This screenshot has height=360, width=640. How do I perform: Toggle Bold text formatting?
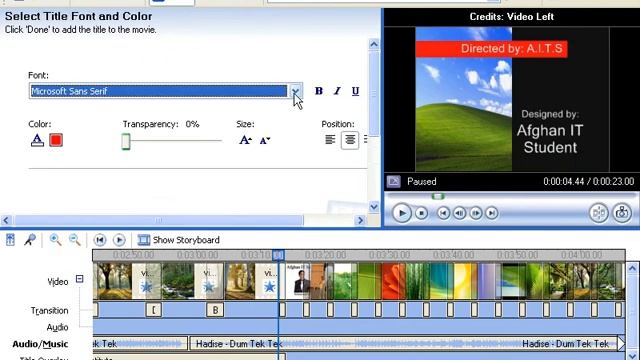[x=319, y=91]
